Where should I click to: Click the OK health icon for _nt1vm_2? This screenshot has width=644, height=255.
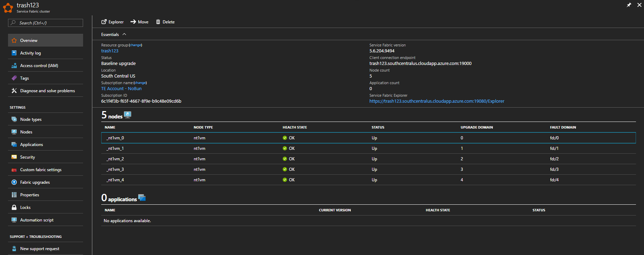(285, 159)
